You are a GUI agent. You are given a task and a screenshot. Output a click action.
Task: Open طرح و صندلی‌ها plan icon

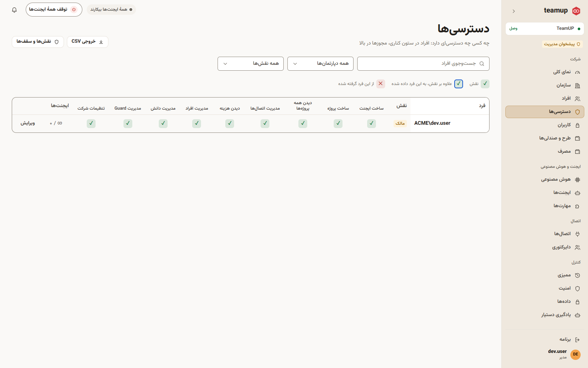point(577,138)
